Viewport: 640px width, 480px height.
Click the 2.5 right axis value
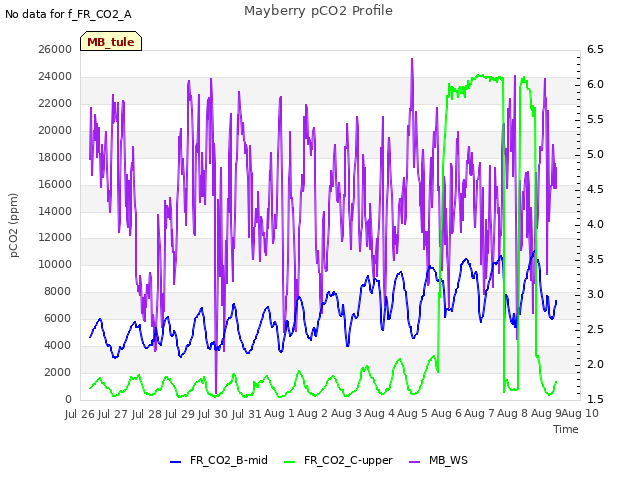[x=595, y=329]
